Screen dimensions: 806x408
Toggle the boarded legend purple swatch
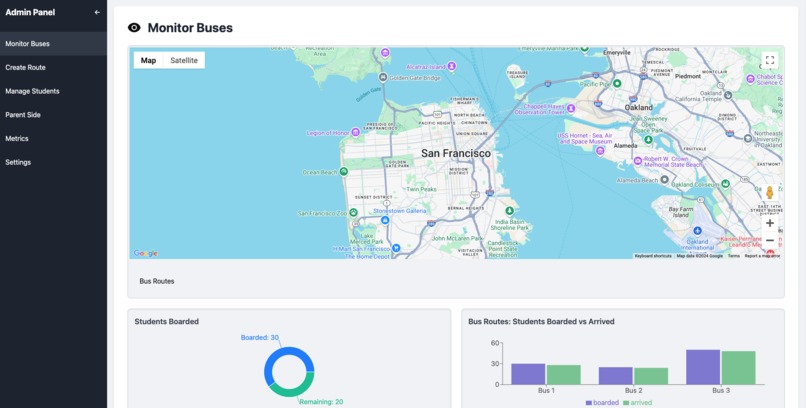[x=588, y=403]
